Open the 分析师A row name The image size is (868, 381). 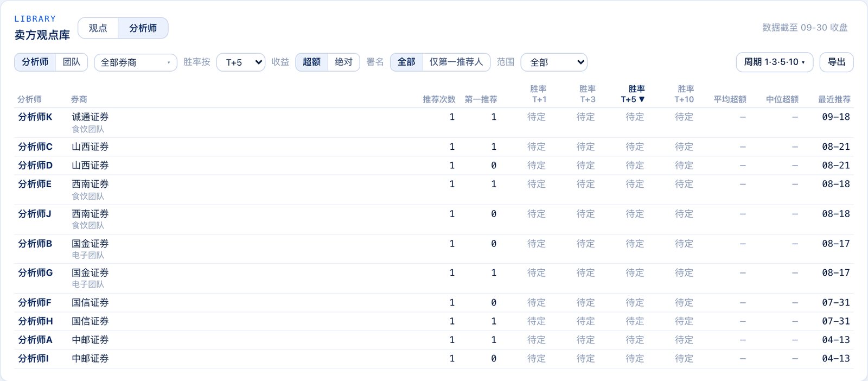point(35,340)
